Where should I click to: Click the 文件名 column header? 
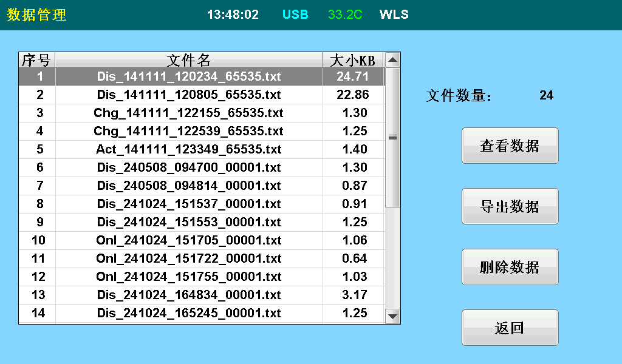coord(189,59)
